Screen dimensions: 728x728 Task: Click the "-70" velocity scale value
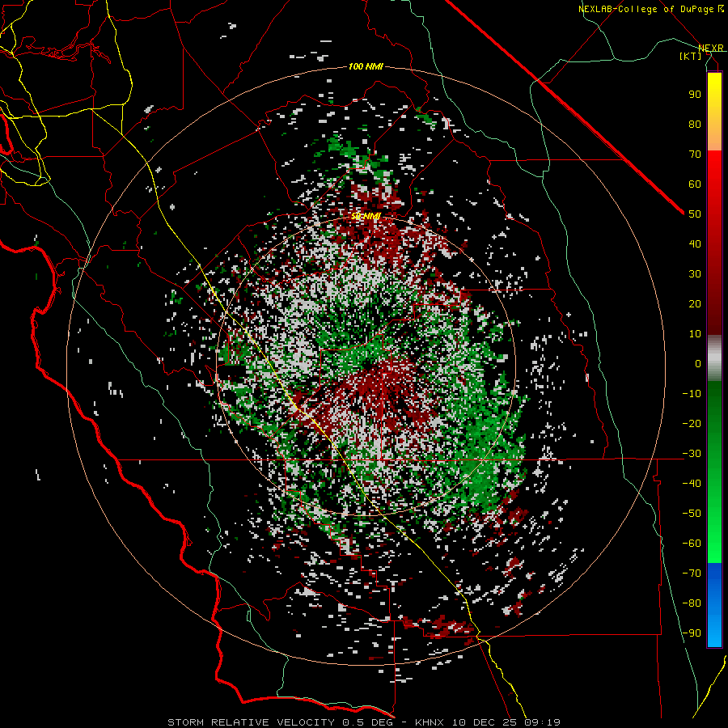(x=692, y=574)
